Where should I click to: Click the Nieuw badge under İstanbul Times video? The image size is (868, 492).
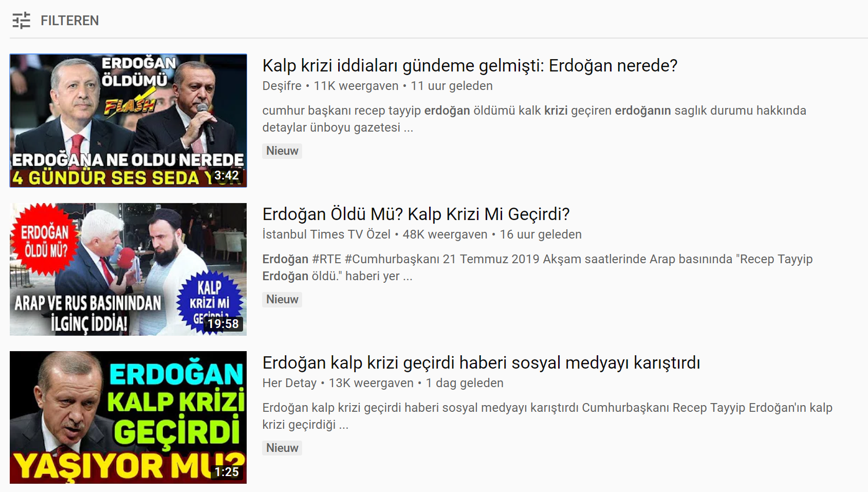click(282, 299)
